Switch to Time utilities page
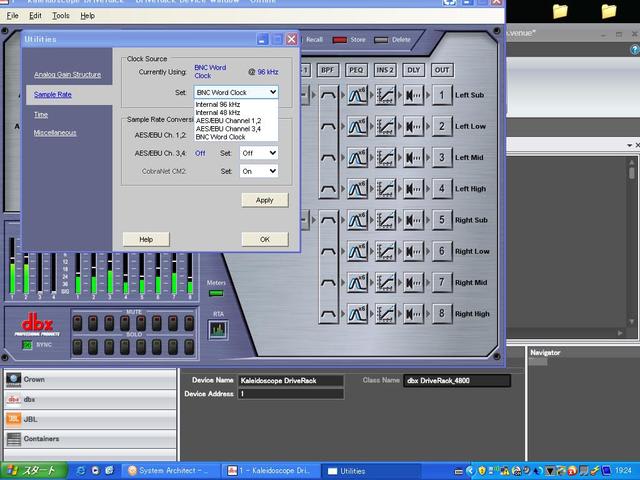This screenshot has width=640, height=480. tap(41, 115)
